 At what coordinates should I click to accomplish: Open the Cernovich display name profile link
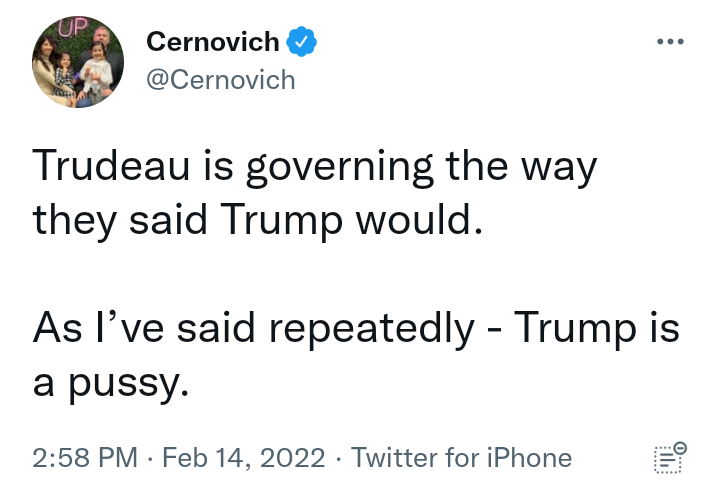click(213, 42)
